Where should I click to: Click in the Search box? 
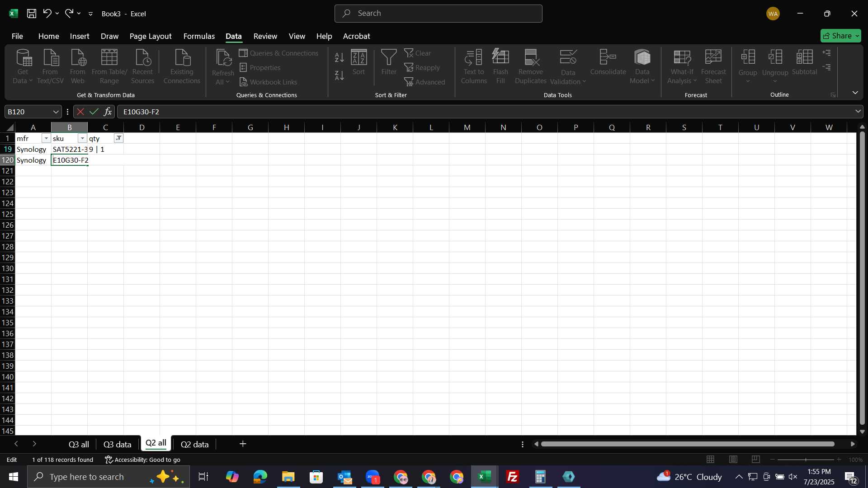[438, 14]
